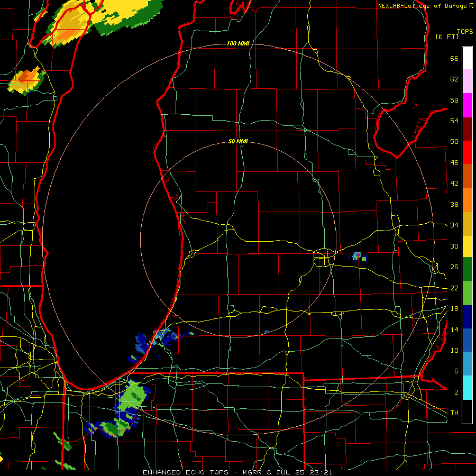The width and height of the screenshot is (476, 476).
Task: Click the "54" legend value
Action: tap(454, 121)
